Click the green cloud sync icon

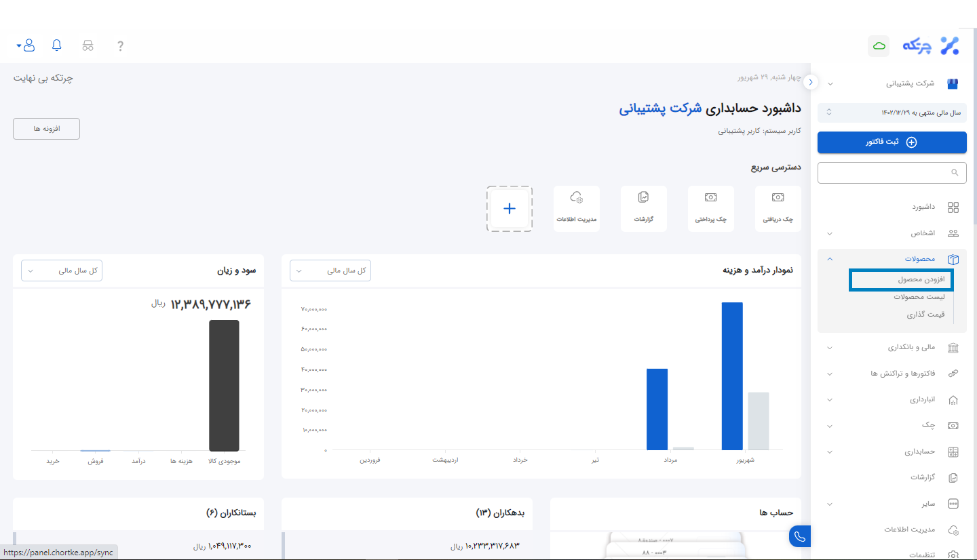[x=879, y=46]
